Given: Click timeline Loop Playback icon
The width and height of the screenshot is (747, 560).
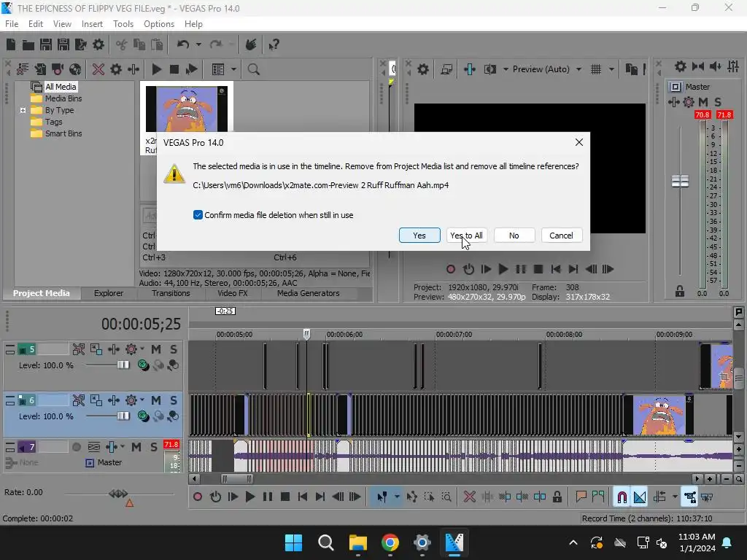Looking at the screenshot, I should coord(215,497).
